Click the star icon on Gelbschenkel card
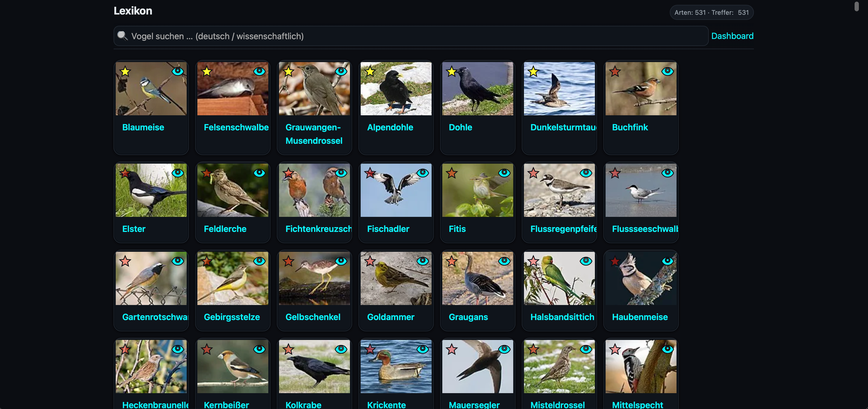868x409 pixels. tap(288, 261)
